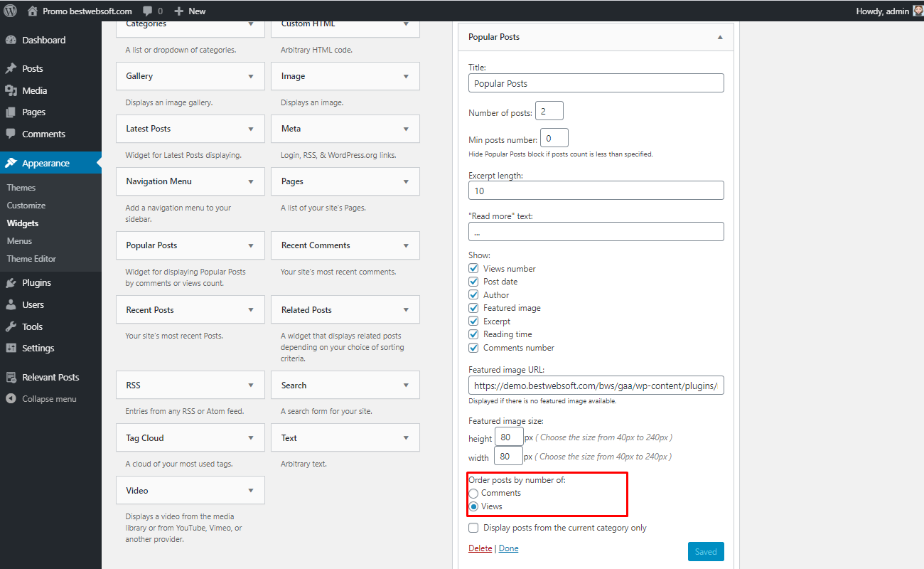Open the comments bubble icon in admin bar

point(147,11)
